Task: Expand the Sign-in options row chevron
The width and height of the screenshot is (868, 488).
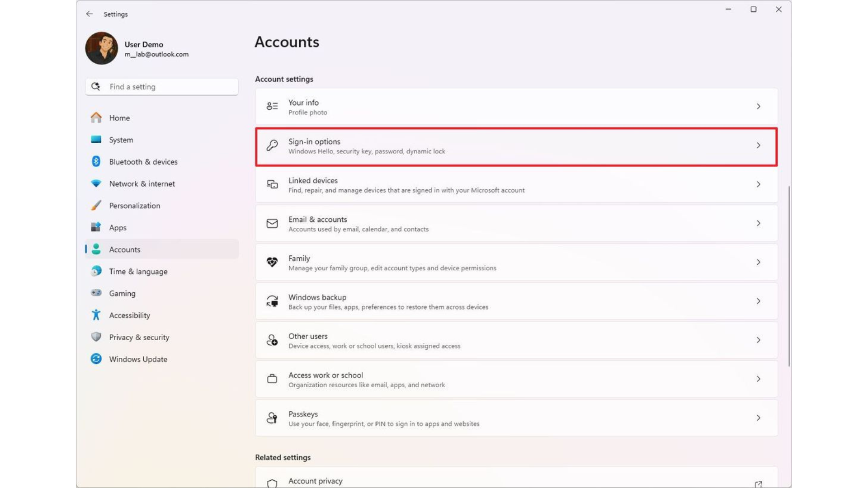Action: tap(759, 145)
